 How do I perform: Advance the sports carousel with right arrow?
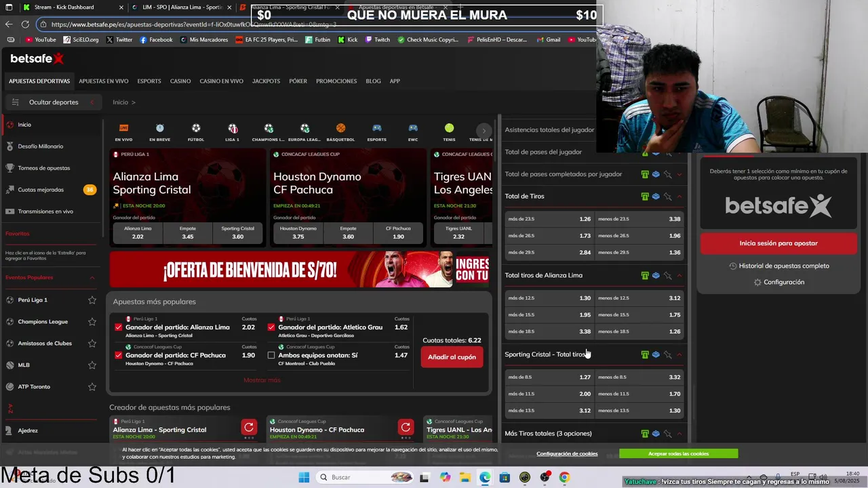coord(484,131)
